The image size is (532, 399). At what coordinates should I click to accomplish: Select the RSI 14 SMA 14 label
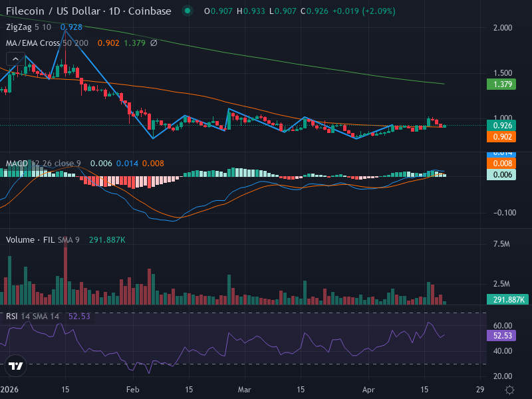coord(32,317)
